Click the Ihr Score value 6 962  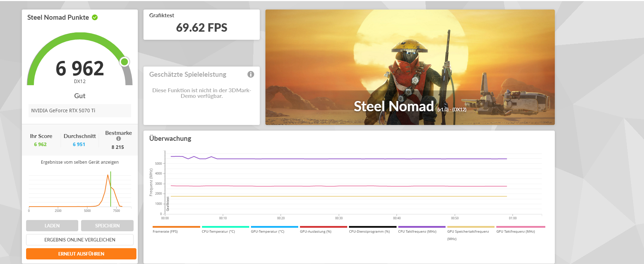point(40,144)
